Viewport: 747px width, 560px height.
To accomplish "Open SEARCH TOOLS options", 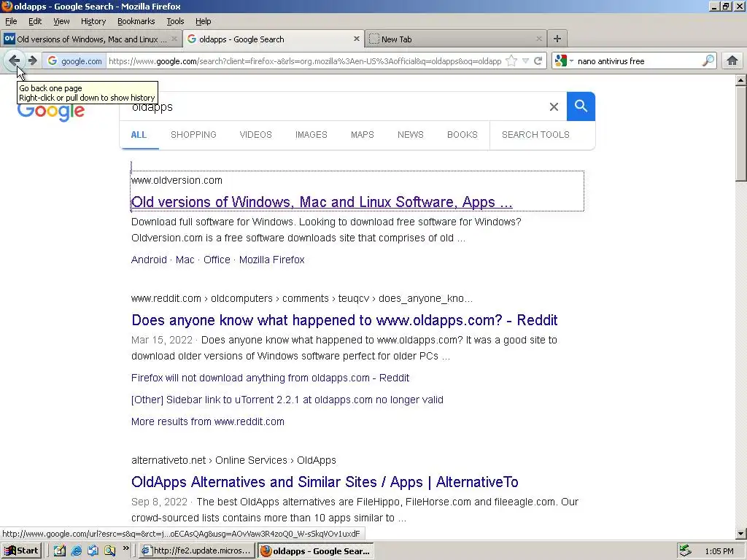I will coord(535,135).
